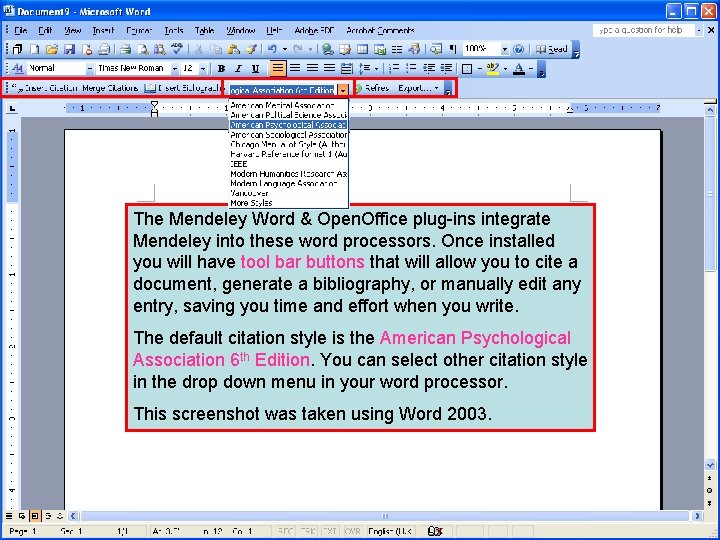Image resolution: width=720 pixels, height=540 pixels.
Task: Choose IEEE citation style from list
Action: (x=288, y=164)
